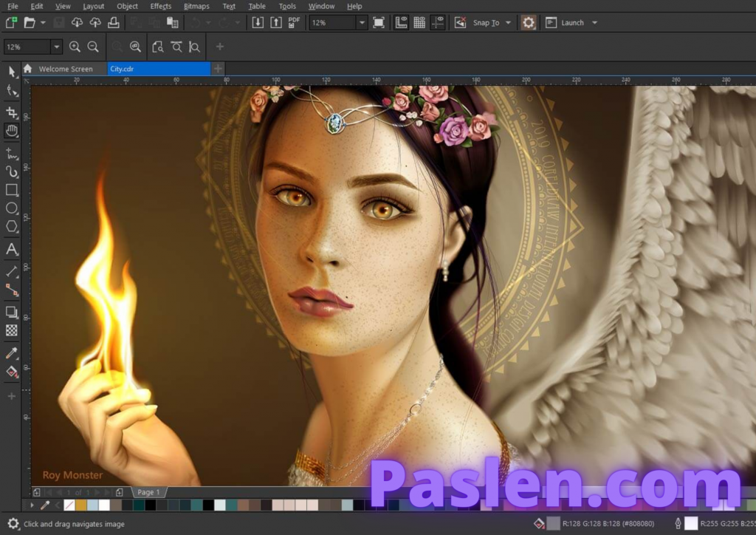
Task: Toggle guidelines visibility
Action: (438, 22)
